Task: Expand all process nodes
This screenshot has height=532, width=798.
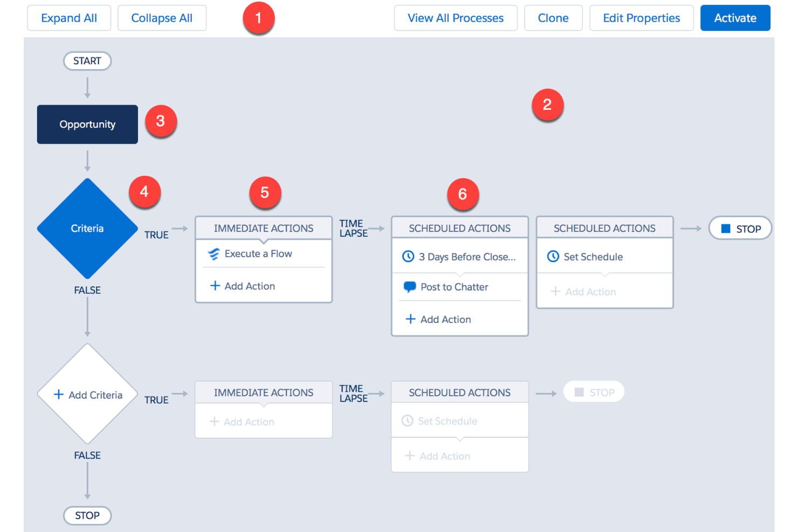Action: pos(68,18)
